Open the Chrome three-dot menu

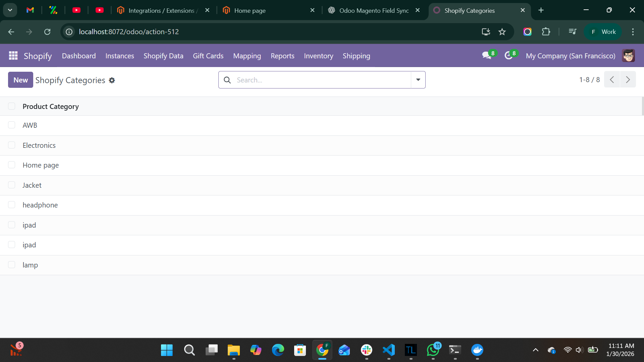pos(633,32)
